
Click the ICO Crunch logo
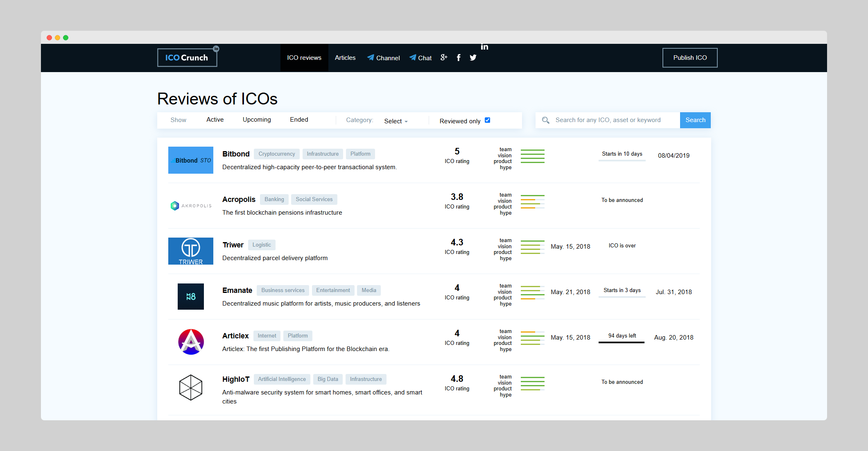tap(187, 58)
